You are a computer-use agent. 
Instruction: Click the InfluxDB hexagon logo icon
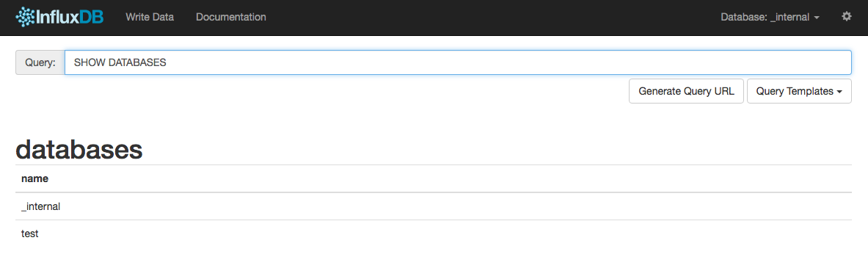tap(26, 17)
